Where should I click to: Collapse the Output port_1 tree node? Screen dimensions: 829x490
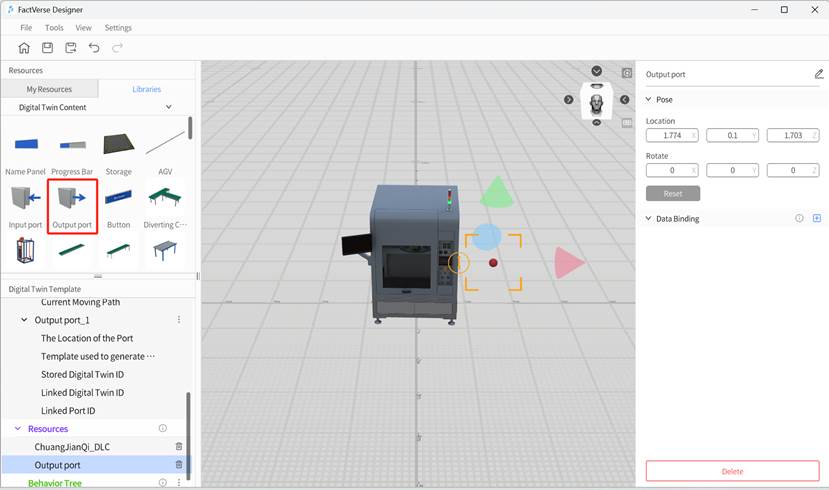[24, 320]
